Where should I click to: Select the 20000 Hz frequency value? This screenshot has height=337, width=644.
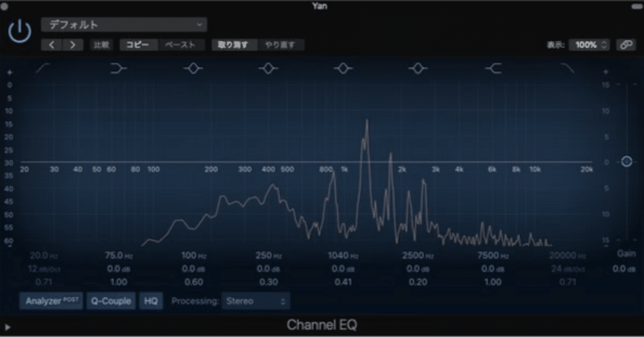pyautogui.click(x=568, y=256)
